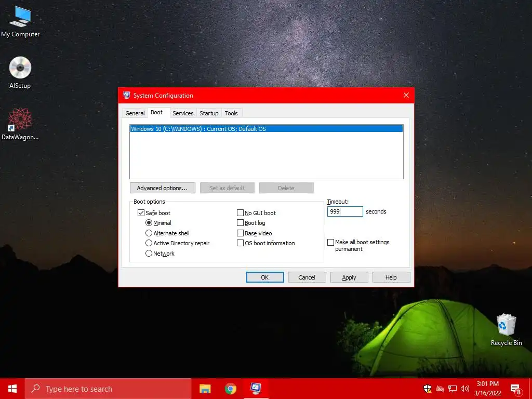Open the Windows Start menu
Viewport: 532px width, 399px height.
pos(12,389)
